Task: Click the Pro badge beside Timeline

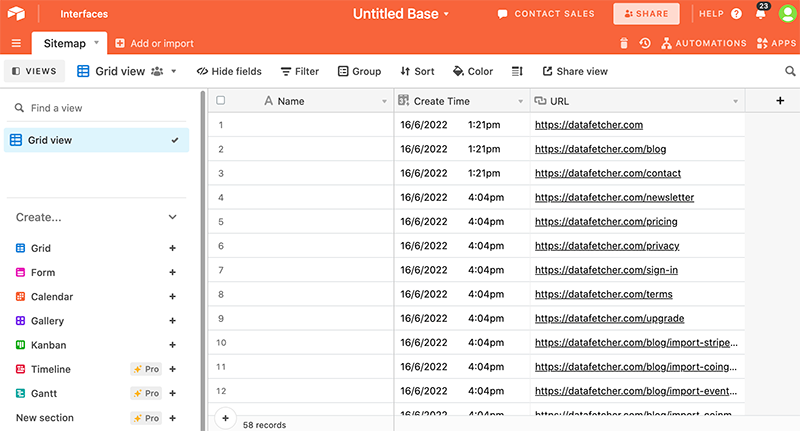Action: point(146,369)
